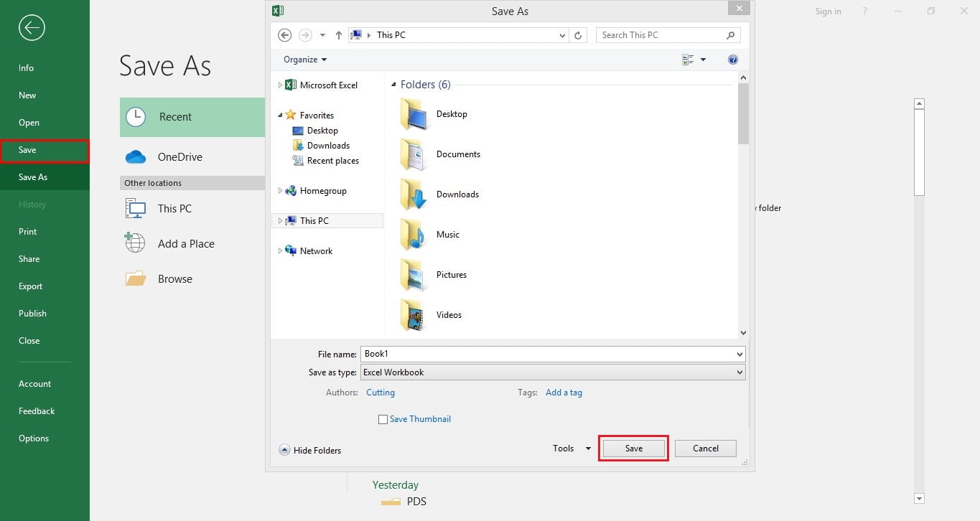Click the Add a tag link
The image size is (980, 521).
[x=564, y=392]
